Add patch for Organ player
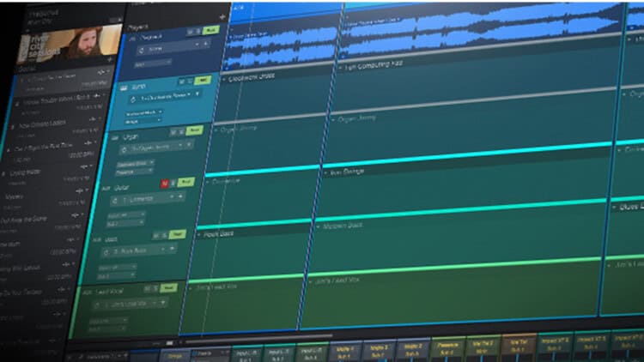Viewport: 644px width, 362px height. point(189,145)
